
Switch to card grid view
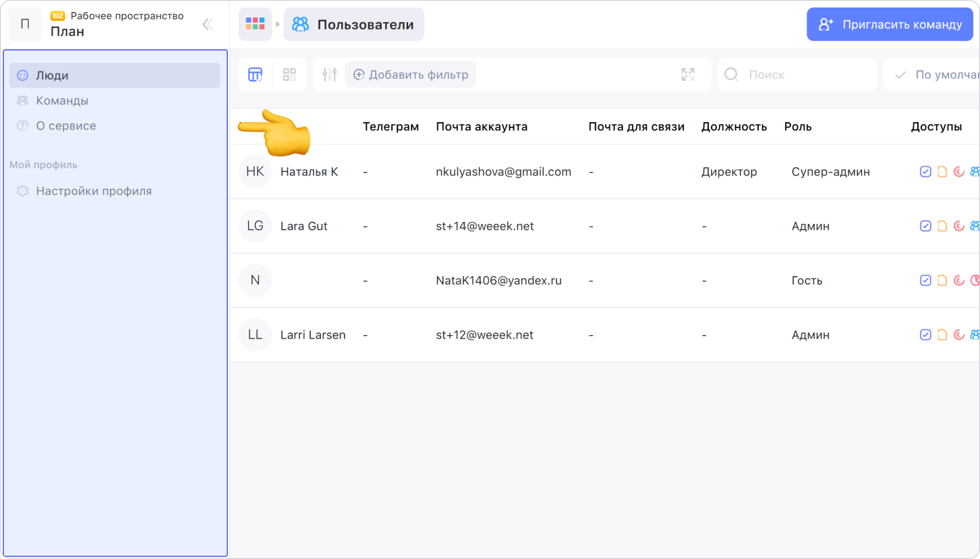click(x=289, y=75)
